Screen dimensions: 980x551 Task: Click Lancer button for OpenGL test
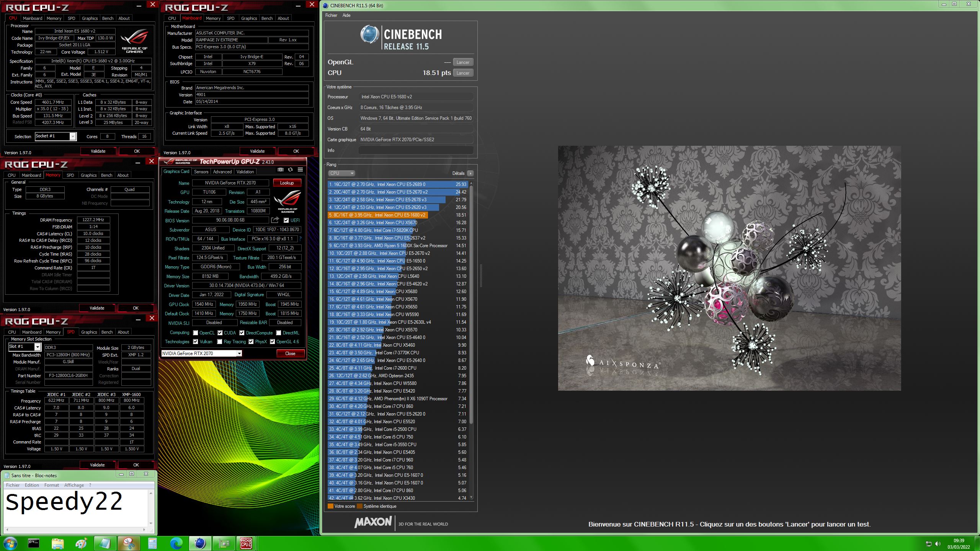[x=463, y=62]
